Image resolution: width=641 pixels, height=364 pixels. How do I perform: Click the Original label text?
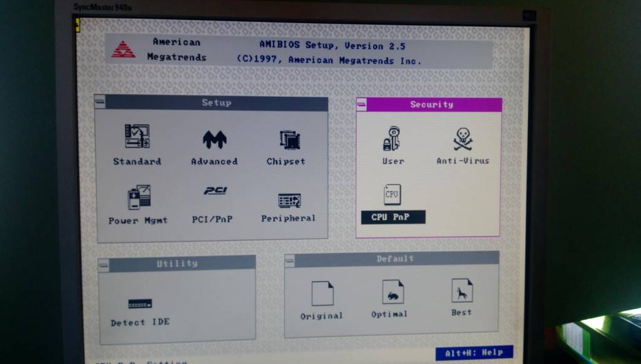(x=321, y=316)
